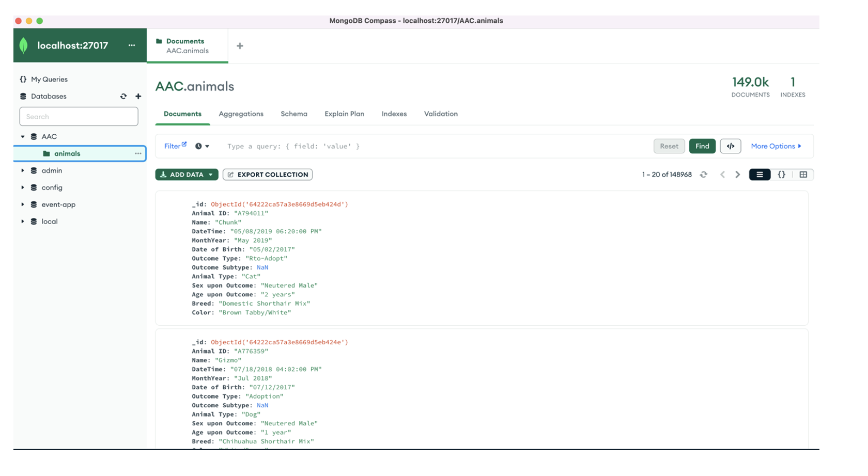Go to the next page of documents
The image size is (868, 476).
point(738,175)
